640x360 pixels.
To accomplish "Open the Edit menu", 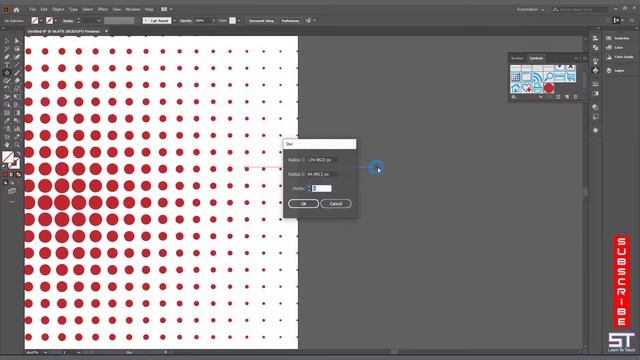I will [x=44, y=9].
